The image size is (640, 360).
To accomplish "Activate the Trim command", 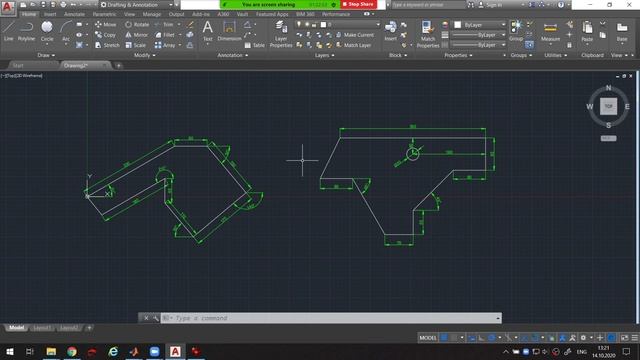I will (164, 24).
